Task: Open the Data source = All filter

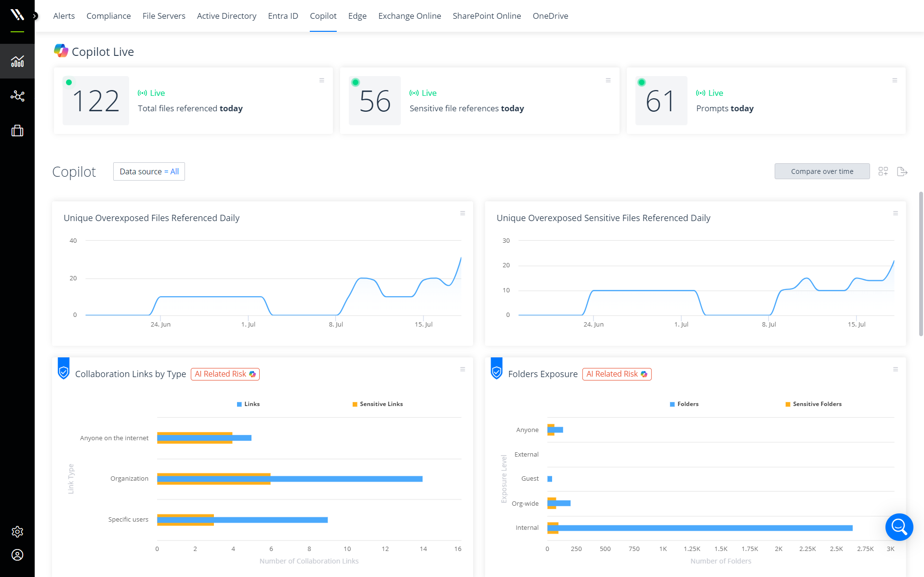Action: click(x=149, y=171)
